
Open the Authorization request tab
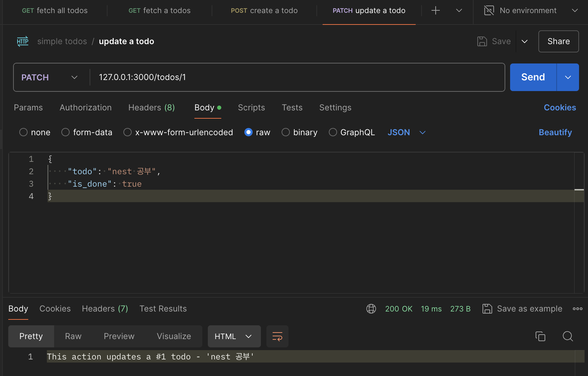click(x=86, y=108)
